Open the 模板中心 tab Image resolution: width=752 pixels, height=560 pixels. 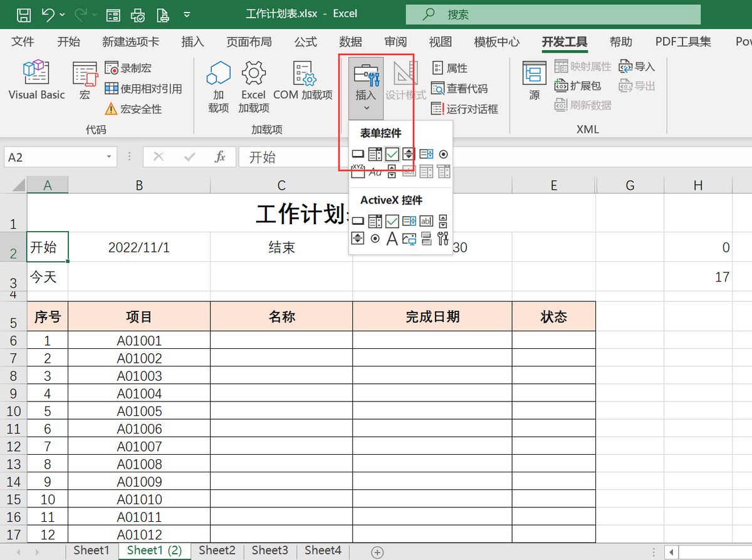point(496,42)
